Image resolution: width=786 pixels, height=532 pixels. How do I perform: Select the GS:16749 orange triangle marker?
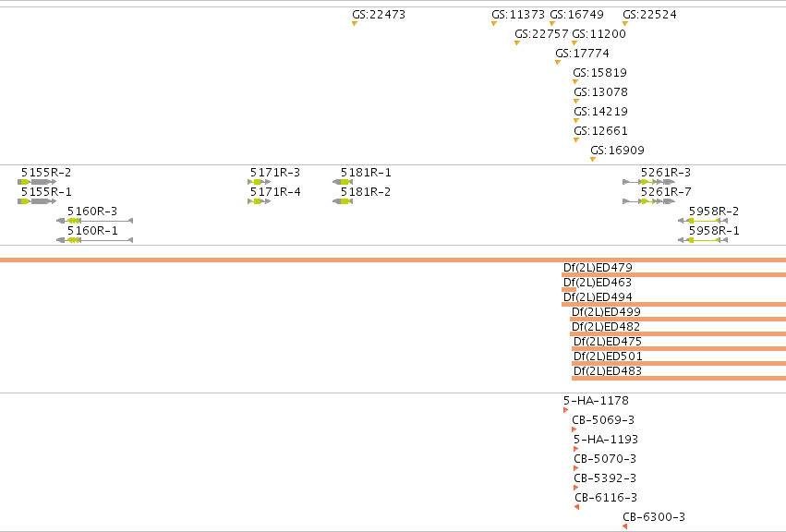point(552,24)
